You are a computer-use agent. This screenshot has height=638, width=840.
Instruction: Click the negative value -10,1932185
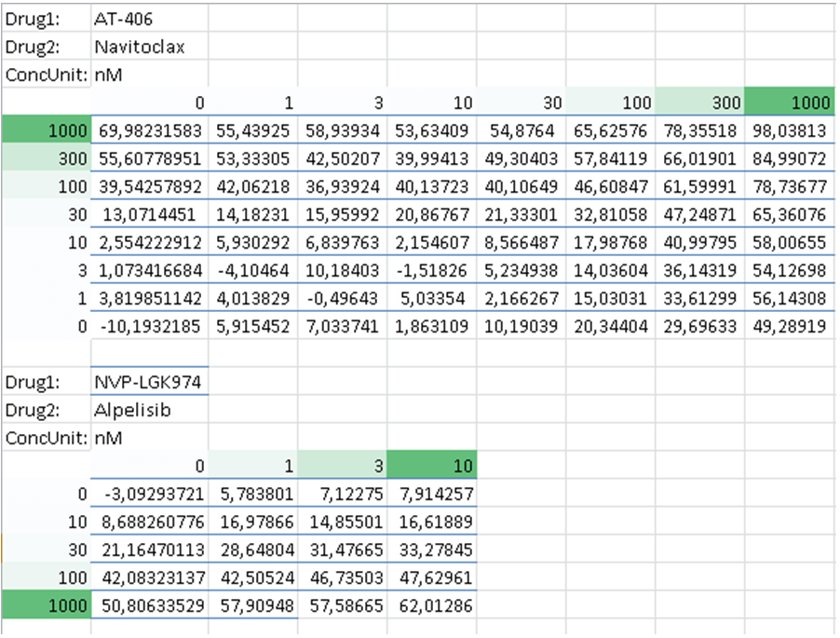tap(149, 326)
